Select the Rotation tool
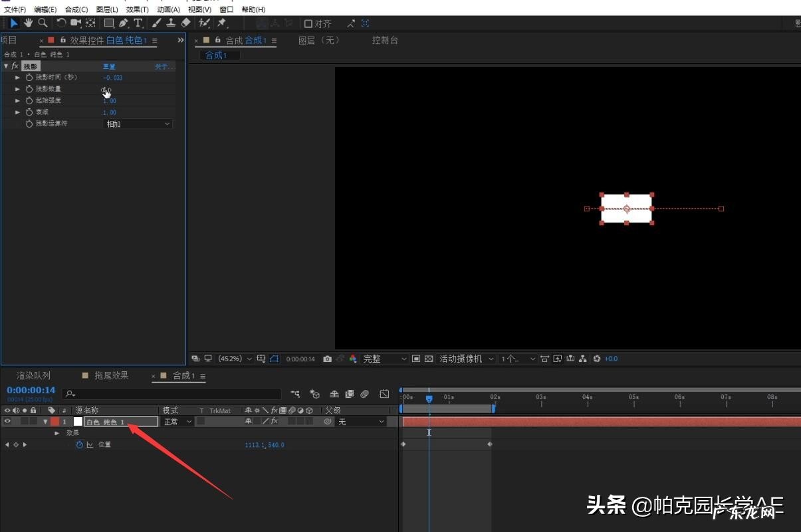The height and width of the screenshot is (532, 801). (x=60, y=23)
